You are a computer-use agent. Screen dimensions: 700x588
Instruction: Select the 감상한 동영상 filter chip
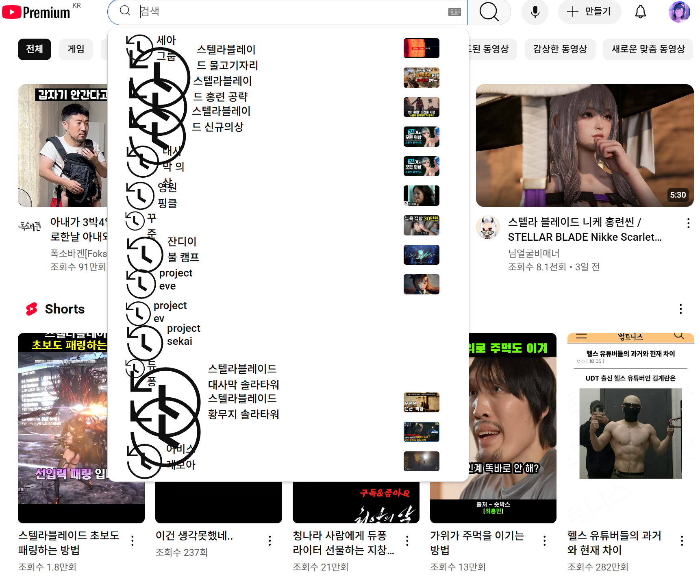point(560,49)
